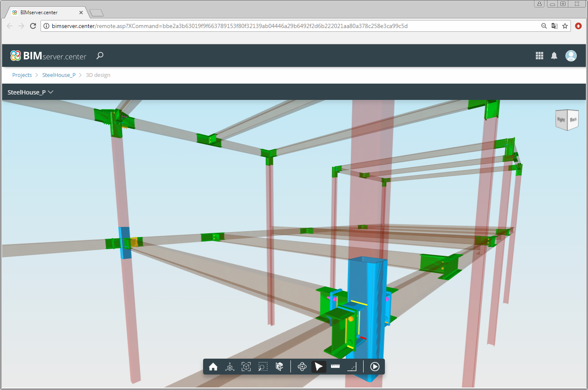This screenshot has width=588, height=390.
Task: Select the 3D axes orientation tool
Action: tap(230, 367)
